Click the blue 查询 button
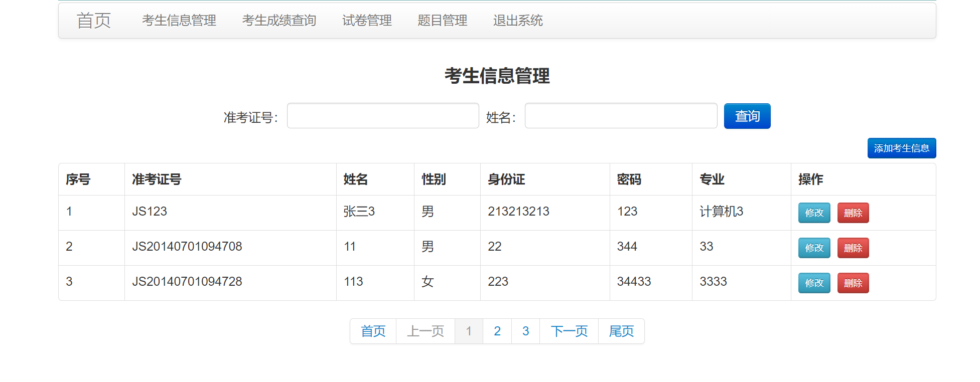Viewport: 980px width, 382px height. [x=747, y=116]
